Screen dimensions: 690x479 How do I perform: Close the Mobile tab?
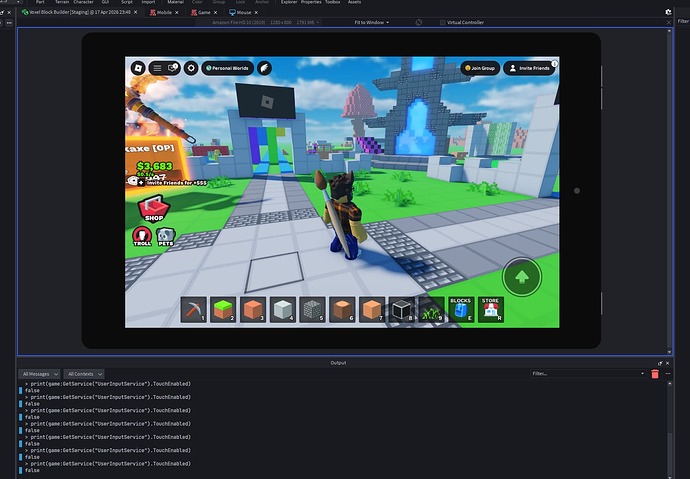coord(177,12)
